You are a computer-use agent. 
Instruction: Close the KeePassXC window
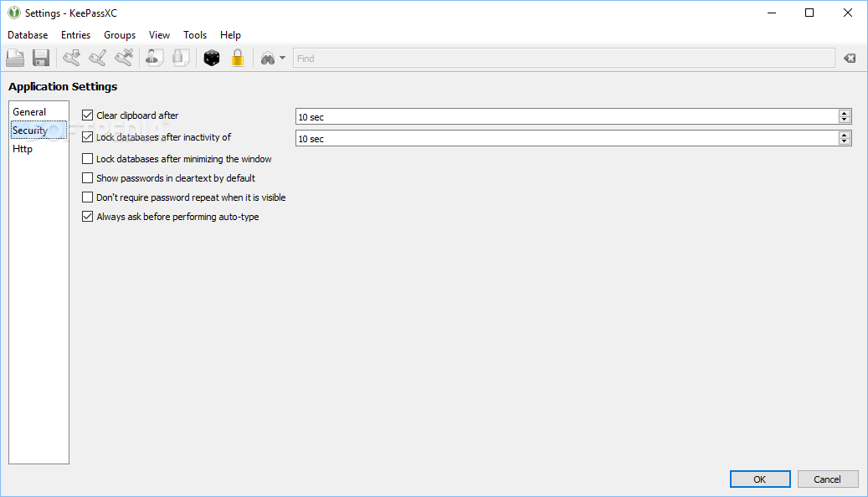coord(848,13)
